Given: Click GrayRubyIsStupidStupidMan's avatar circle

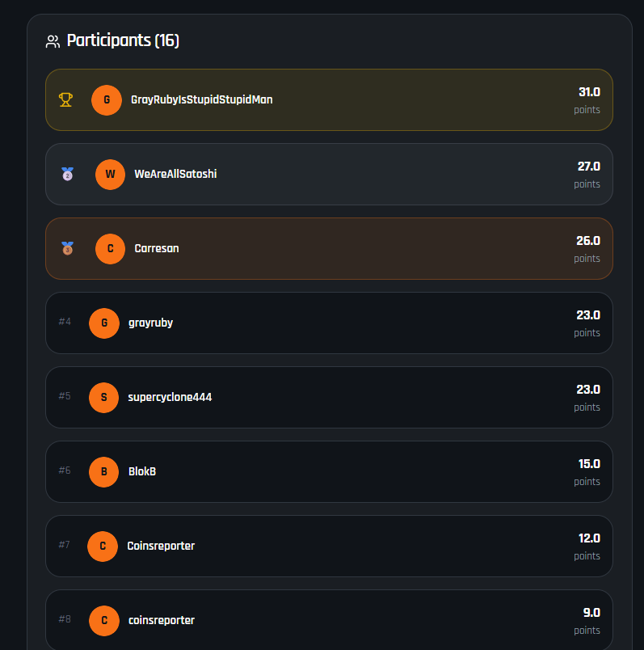Looking at the screenshot, I should click(x=107, y=99).
